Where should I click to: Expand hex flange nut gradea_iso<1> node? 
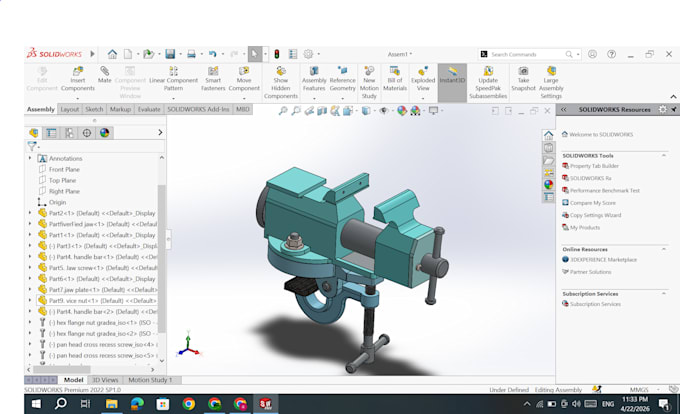pos(30,322)
